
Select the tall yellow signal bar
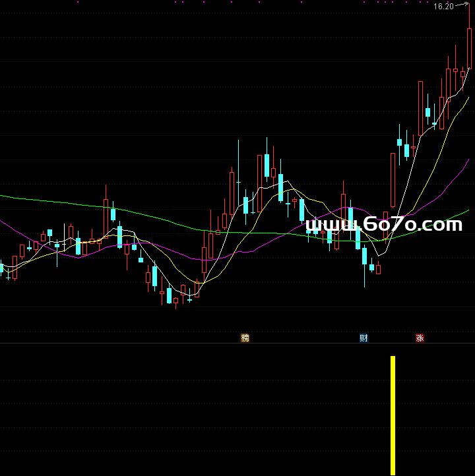(393, 415)
